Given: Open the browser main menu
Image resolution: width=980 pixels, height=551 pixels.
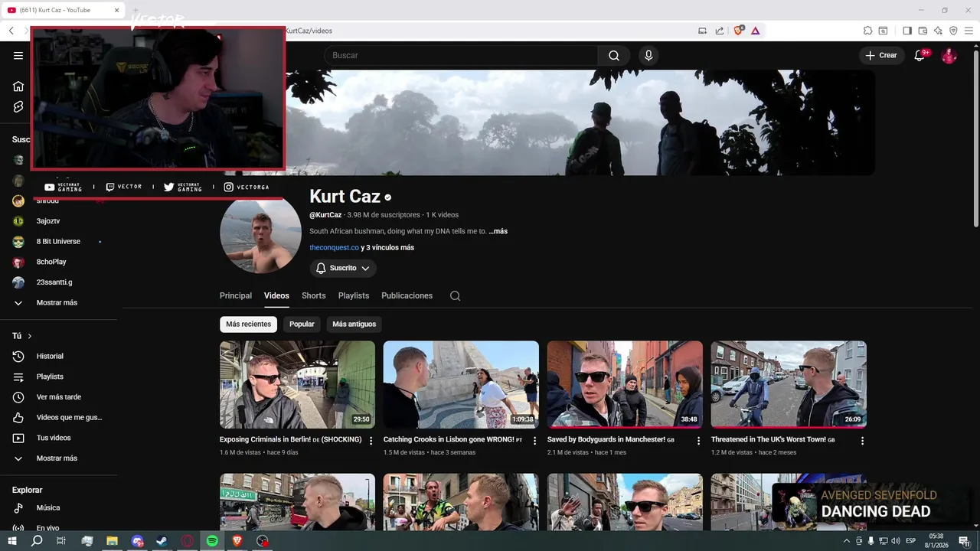Looking at the screenshot, I should pos(969,31).
